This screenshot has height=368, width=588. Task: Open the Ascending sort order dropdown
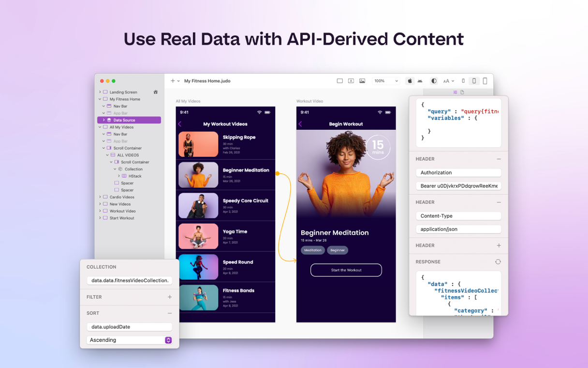pyautogui.click(x=129, y=340)
